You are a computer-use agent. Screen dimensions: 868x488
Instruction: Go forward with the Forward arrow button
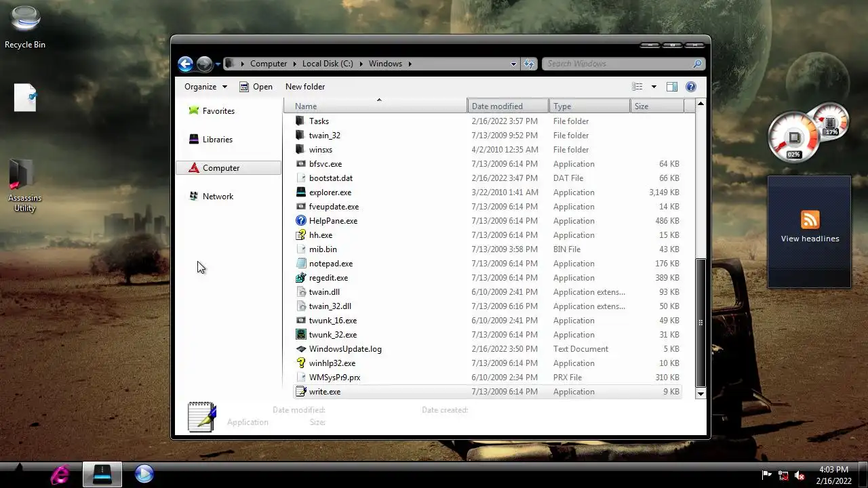point(204,64)
